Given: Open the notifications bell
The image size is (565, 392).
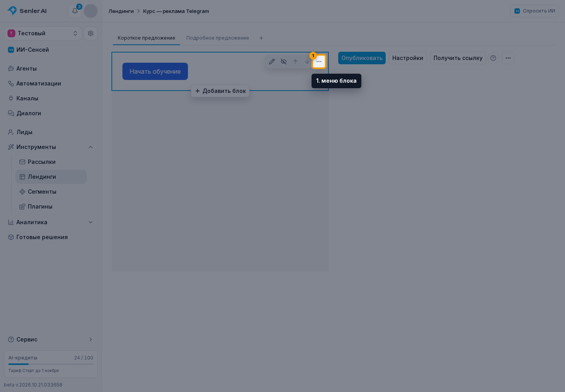Looking at the screenshot, I should point(75,11).
